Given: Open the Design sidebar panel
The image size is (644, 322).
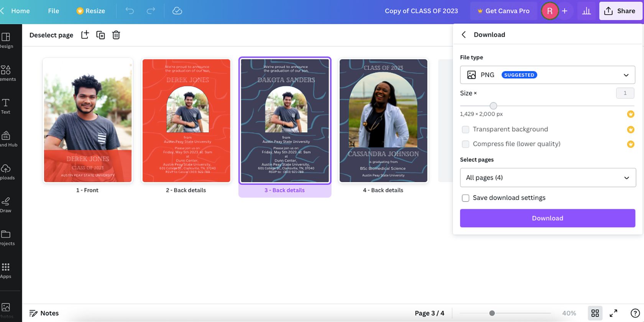Looking at the screenshot, I should (x=6, y=41).
